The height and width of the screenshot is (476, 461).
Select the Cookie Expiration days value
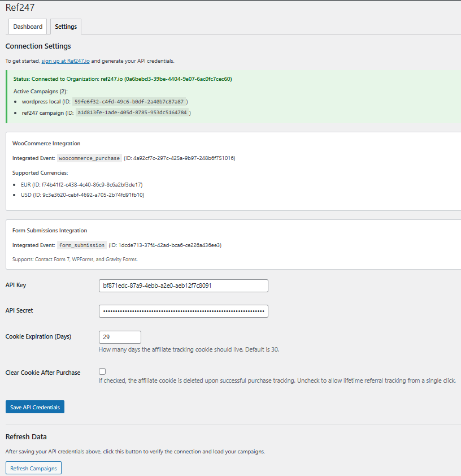(x=120, y=336)
